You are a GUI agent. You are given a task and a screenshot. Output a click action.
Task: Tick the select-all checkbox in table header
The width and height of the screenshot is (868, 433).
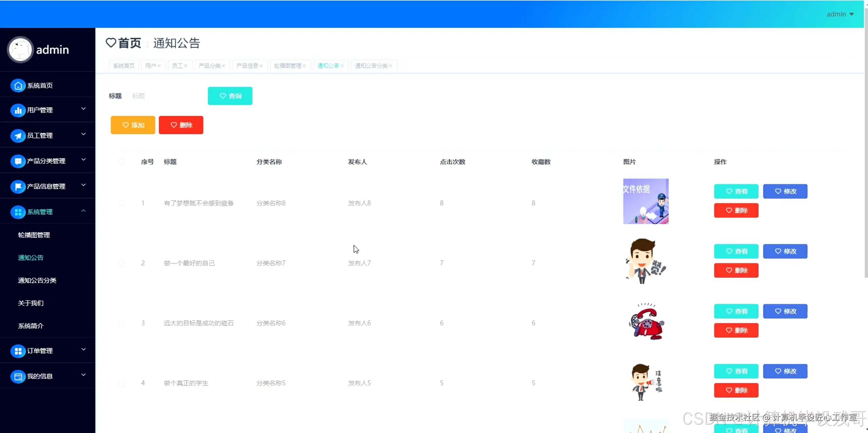tap(122, 162)
